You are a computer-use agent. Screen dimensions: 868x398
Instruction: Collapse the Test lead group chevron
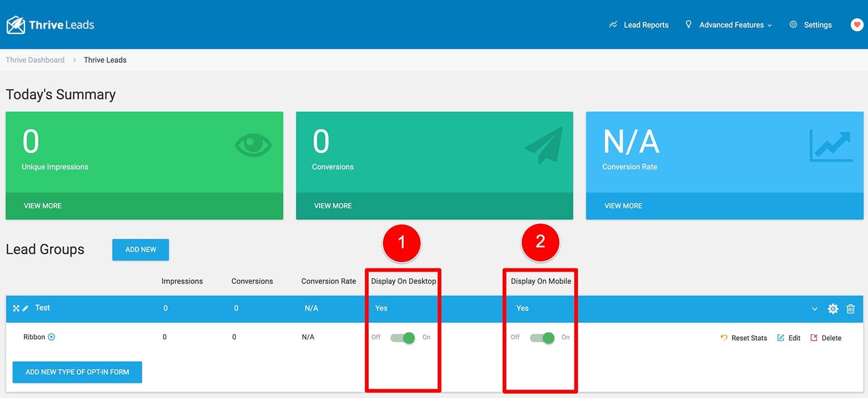pos(815,309)
